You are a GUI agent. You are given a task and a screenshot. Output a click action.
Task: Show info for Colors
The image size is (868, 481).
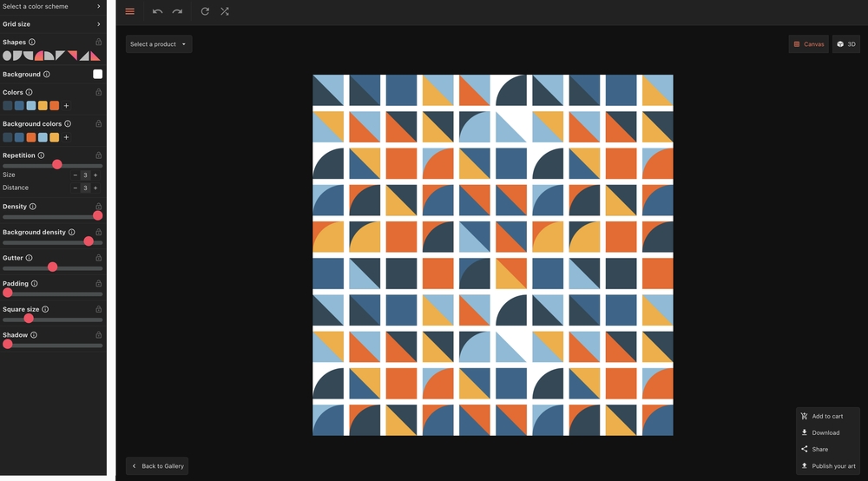click(x=29, y=92)
